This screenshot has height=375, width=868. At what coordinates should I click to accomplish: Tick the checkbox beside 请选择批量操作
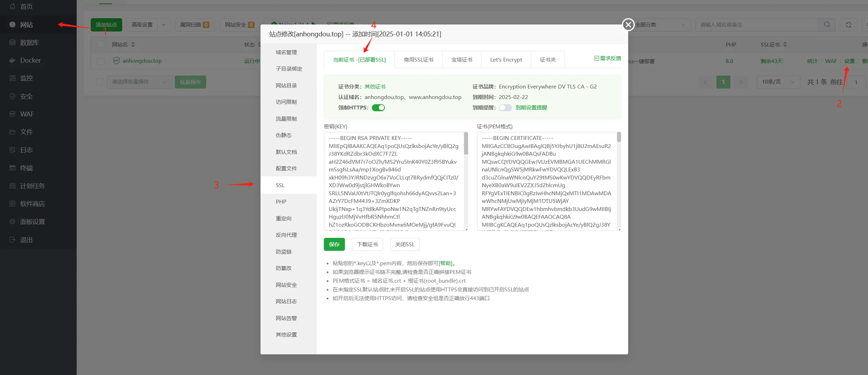click(x=100, y=82)
